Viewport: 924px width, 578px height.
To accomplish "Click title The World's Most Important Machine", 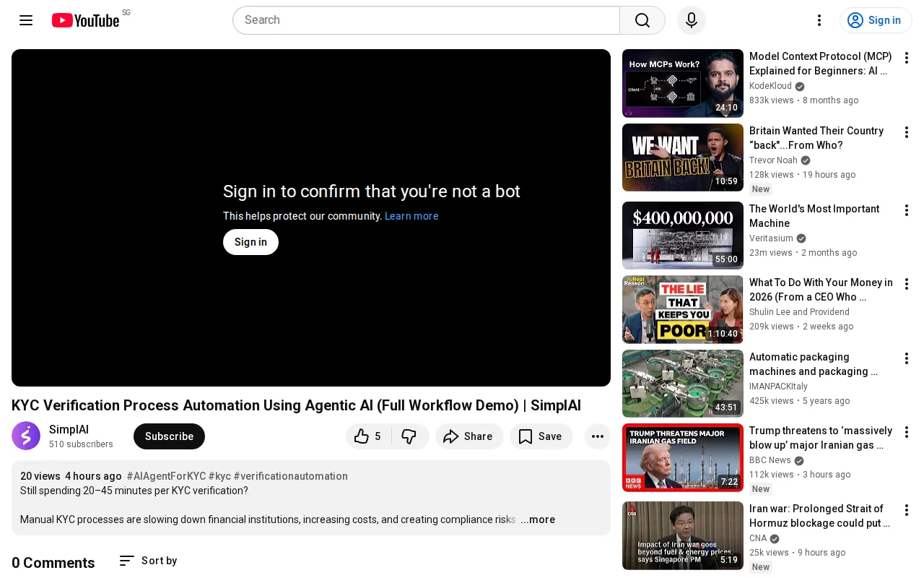I will pyautogui.click(x=814, y=216).
